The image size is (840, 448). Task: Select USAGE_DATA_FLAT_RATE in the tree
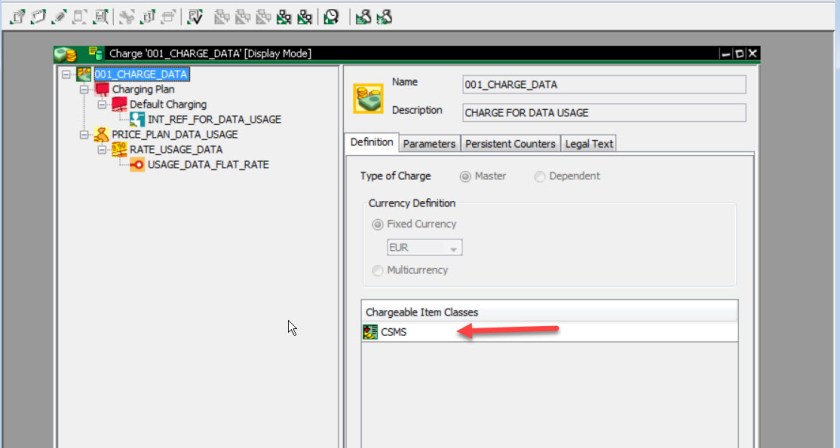coord(208,165)
